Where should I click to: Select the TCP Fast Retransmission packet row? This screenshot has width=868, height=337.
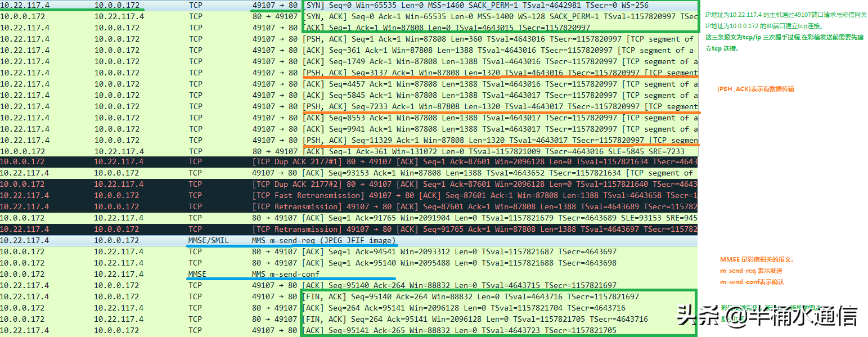[349, 196]
